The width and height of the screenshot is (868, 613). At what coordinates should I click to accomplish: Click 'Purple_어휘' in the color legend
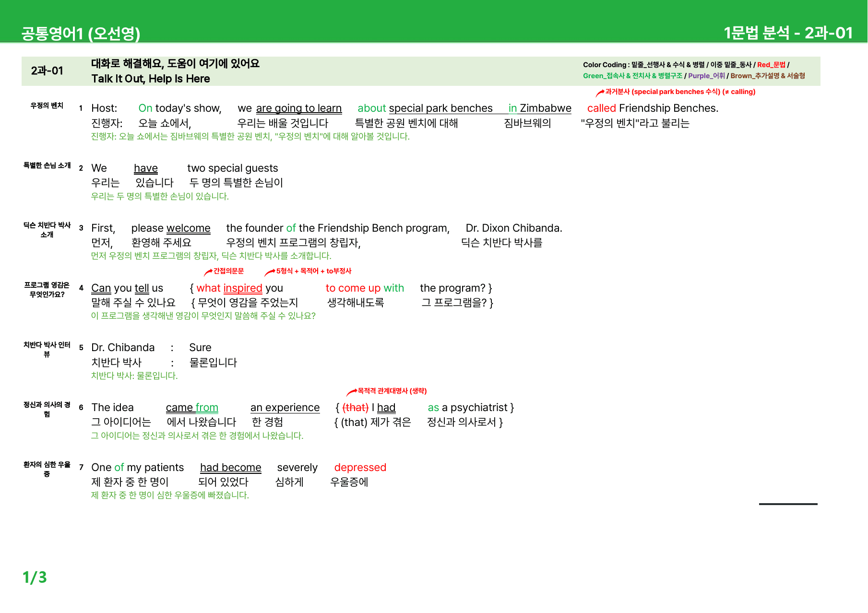706,76
